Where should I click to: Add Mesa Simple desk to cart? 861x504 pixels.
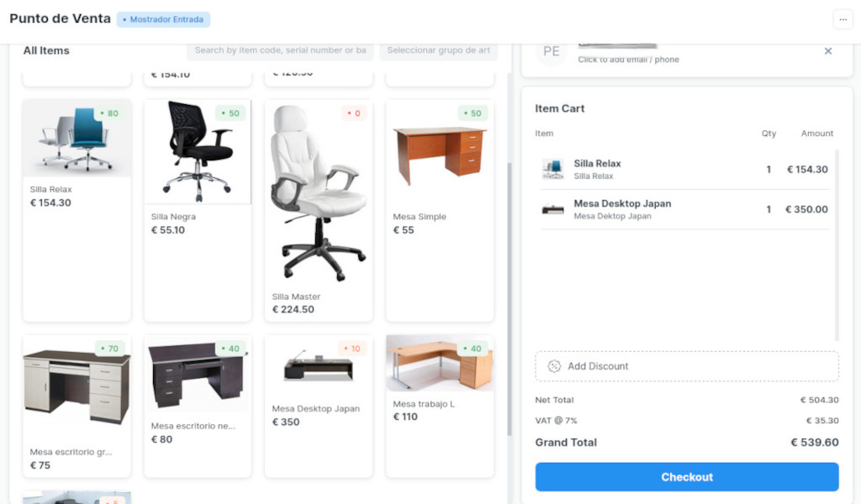pos(439,210)
